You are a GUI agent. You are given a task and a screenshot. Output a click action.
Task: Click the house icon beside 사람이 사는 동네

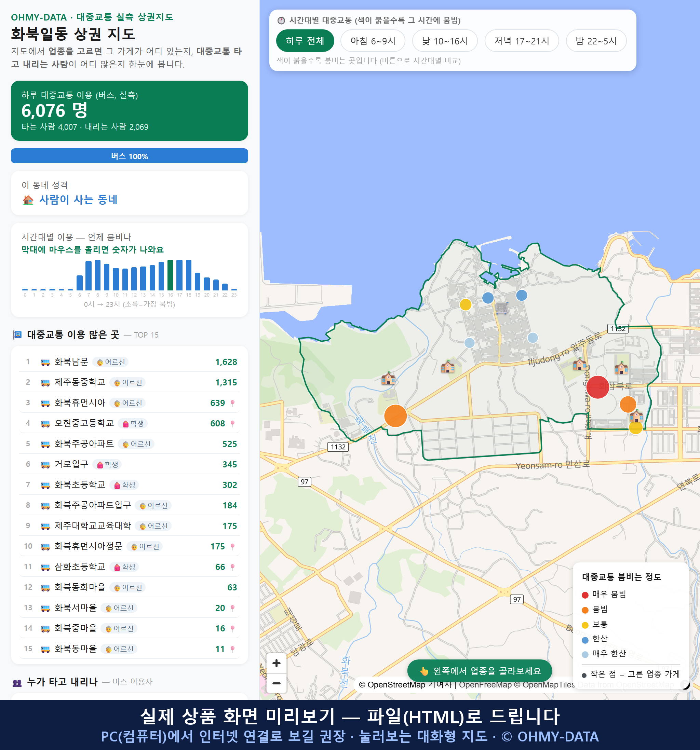point(28,200)
